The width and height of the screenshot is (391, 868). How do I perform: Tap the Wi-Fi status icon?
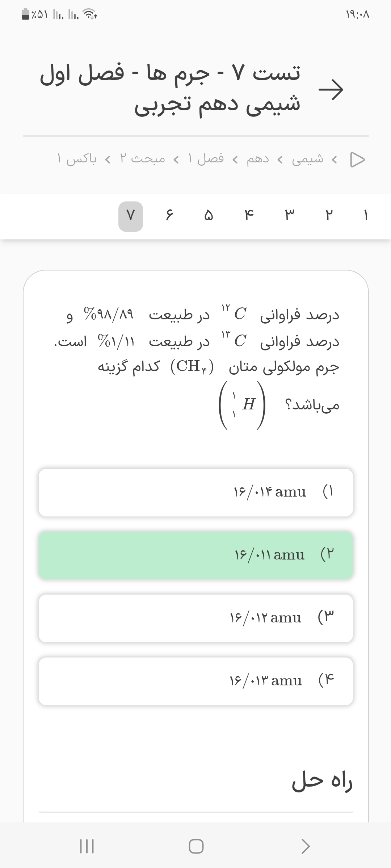(x=90, y=14)
